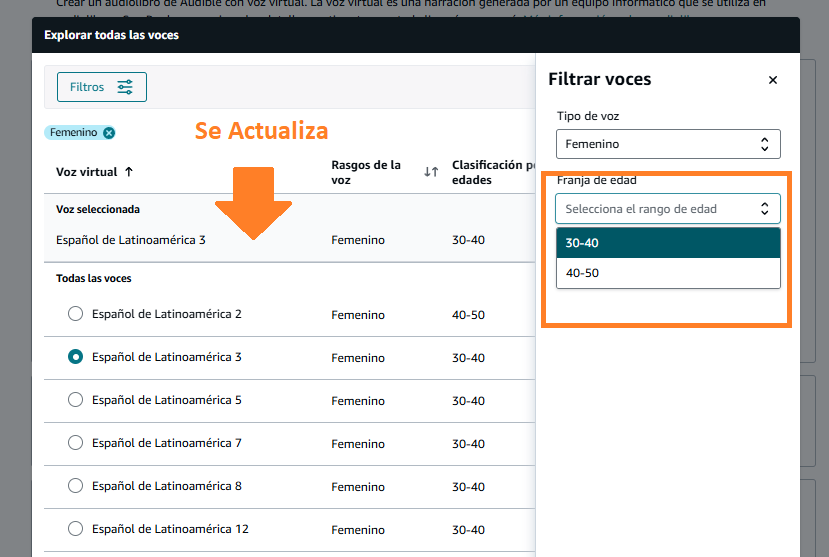The height and width of the screenshot is (557, 829).
Task: Remove the Femenino filter chip
Action: pyautogui.click(x=109, y=133)
